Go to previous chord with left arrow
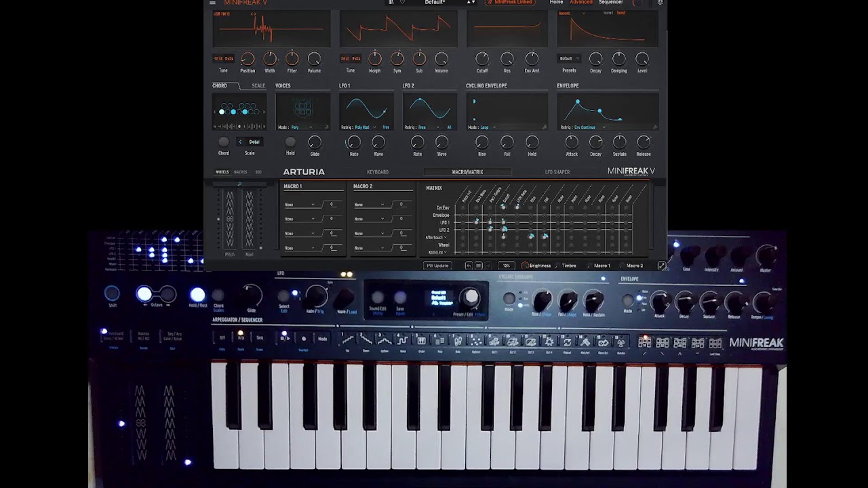The height and width of the screenshot is (488, 868). coord(216,111)
